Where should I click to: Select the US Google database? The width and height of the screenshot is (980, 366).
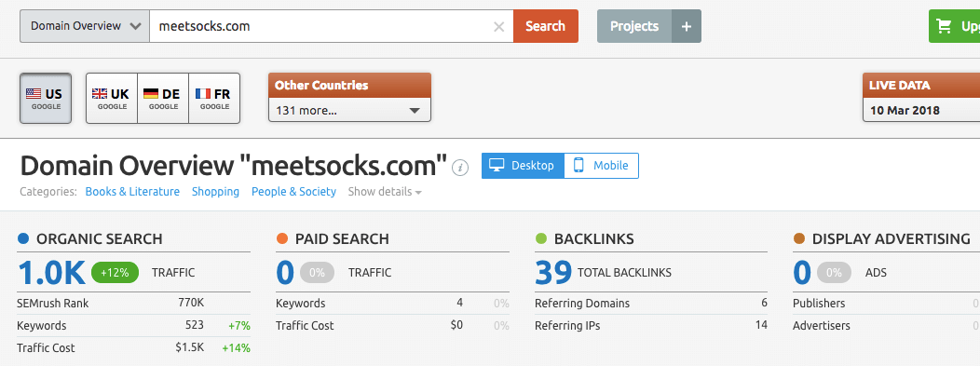(x=46, y=98)
